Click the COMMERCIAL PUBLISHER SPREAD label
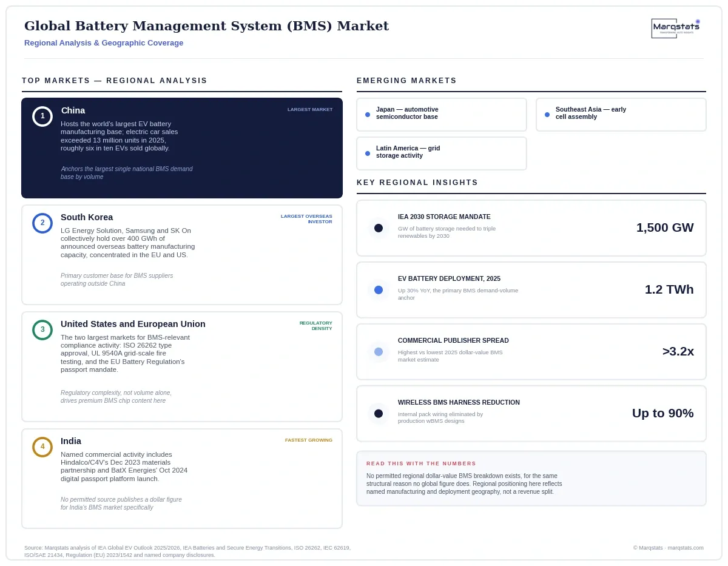Screen dimensions: 728x566 pos(453,340)
